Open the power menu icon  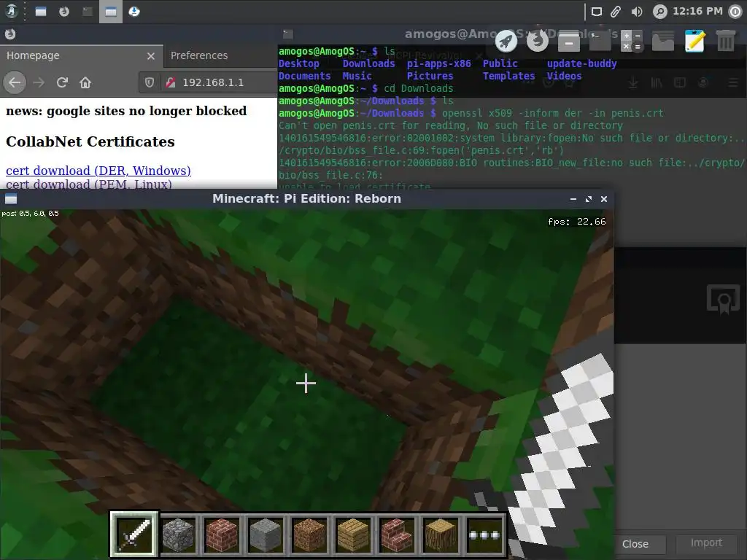(735, 12)
